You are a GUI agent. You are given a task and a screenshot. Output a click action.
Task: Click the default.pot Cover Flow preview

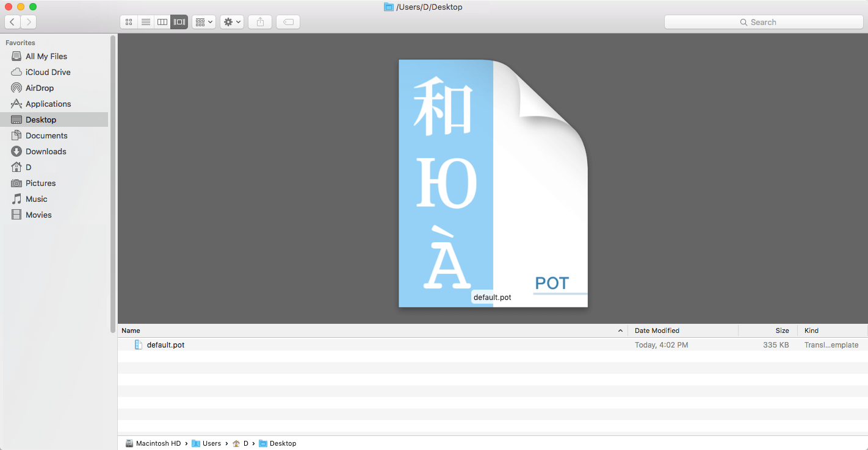coord(493,183)
